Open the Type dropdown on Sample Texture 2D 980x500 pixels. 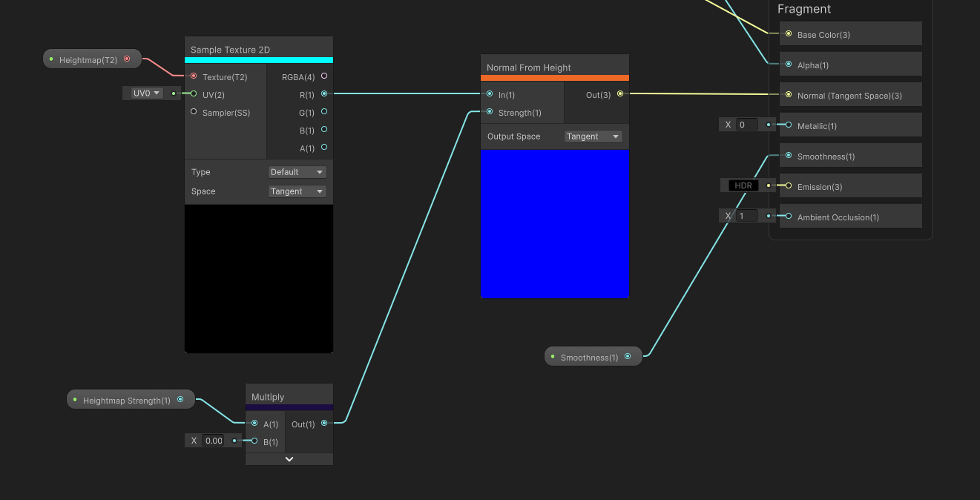[297, 171]
